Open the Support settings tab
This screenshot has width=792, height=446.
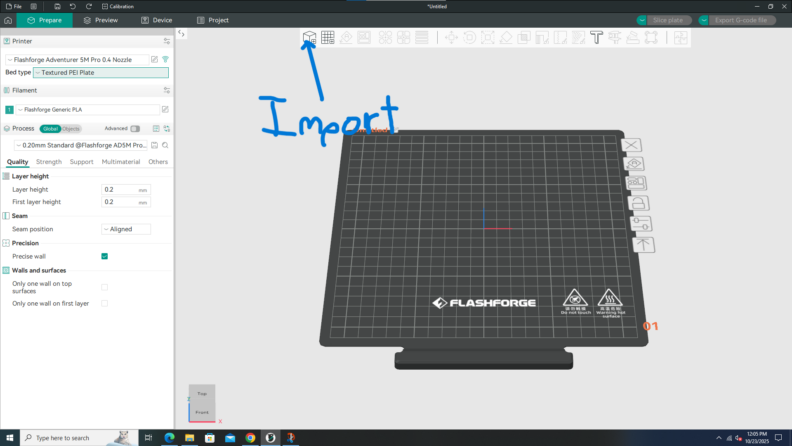pos(81,162)
